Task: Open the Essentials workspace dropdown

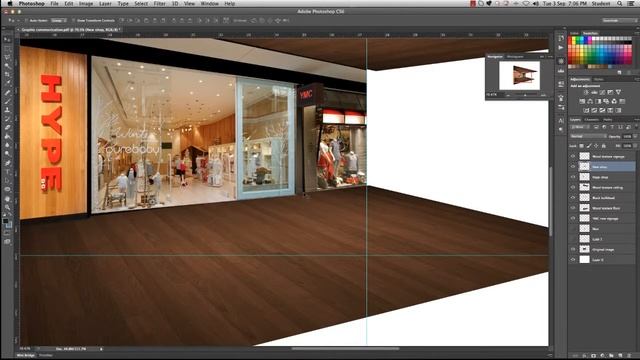Action: [620, 20]
